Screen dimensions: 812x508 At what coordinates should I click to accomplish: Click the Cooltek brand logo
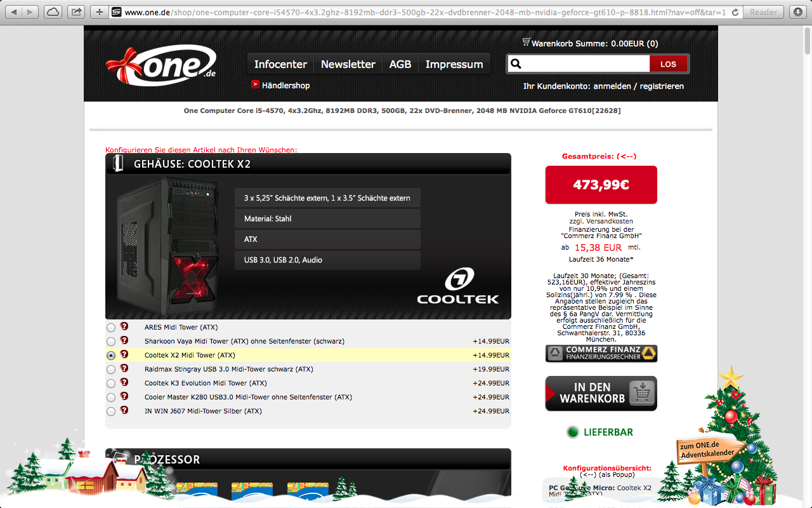click(x=458, y=286)
